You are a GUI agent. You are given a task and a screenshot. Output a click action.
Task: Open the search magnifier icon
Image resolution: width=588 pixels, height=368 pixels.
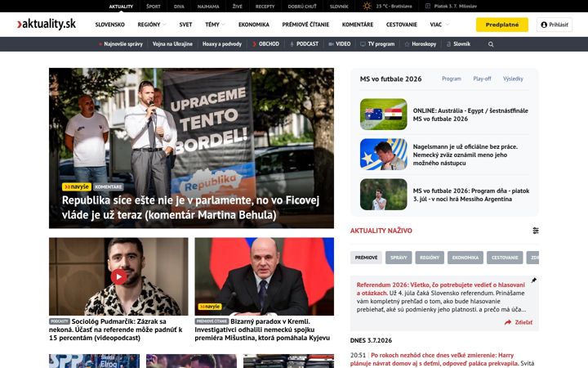click(491, 44)
